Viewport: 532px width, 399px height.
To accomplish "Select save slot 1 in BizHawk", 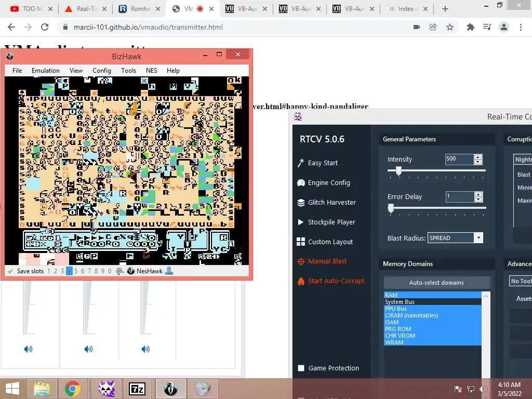I will coord(49,271).
